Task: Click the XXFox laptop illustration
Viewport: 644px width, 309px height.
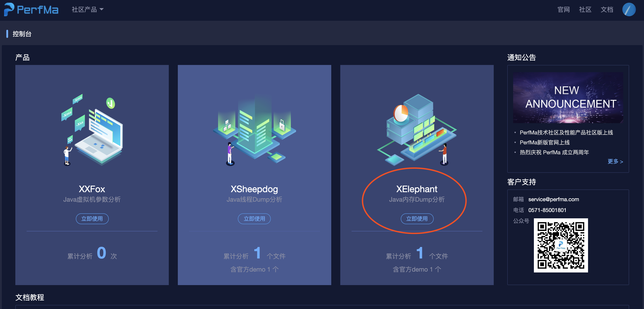Action: pyautogui.click(x=92, y=130)
